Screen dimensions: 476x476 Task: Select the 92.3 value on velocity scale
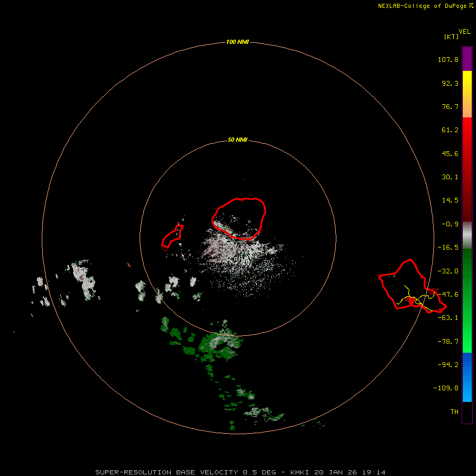[450, 83]
